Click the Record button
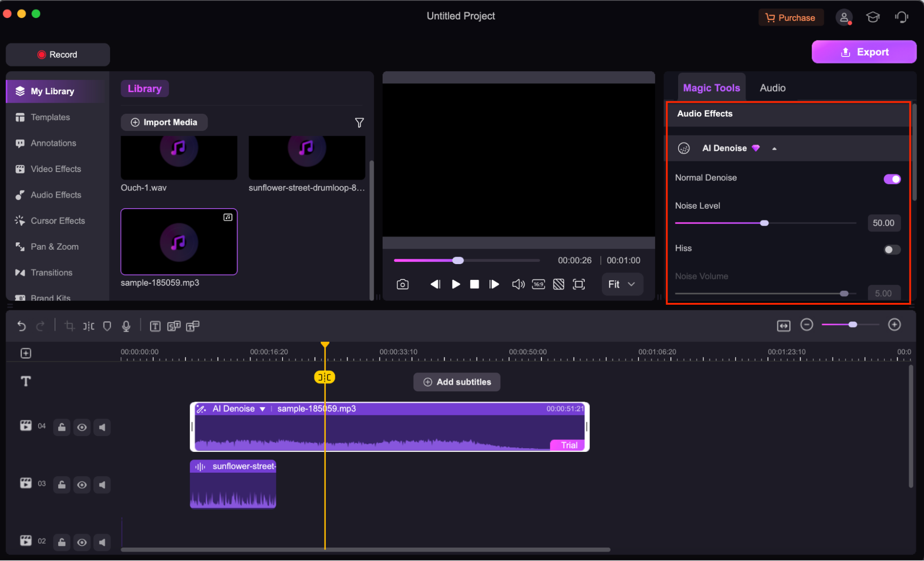 tap(58, 55)
